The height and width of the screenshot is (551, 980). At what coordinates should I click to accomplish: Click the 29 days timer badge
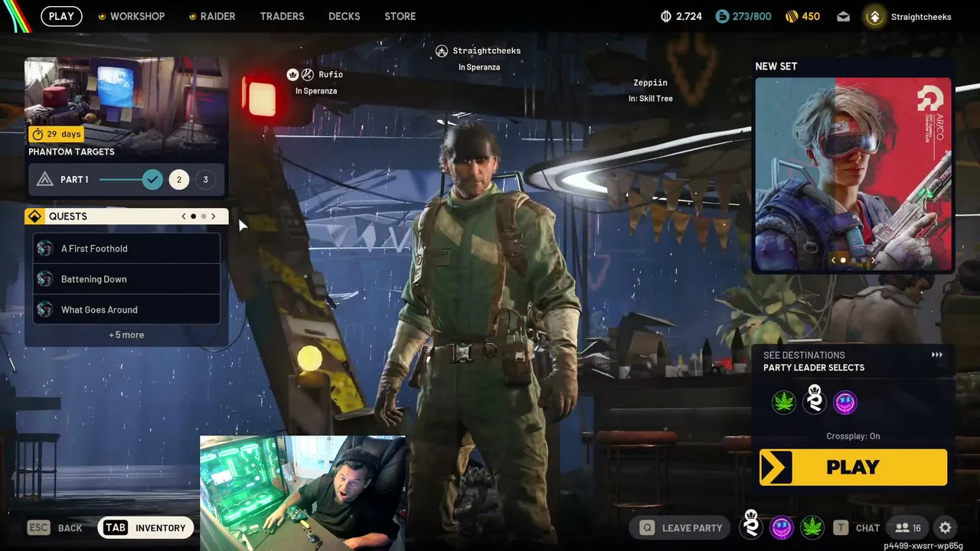[57, 134]
